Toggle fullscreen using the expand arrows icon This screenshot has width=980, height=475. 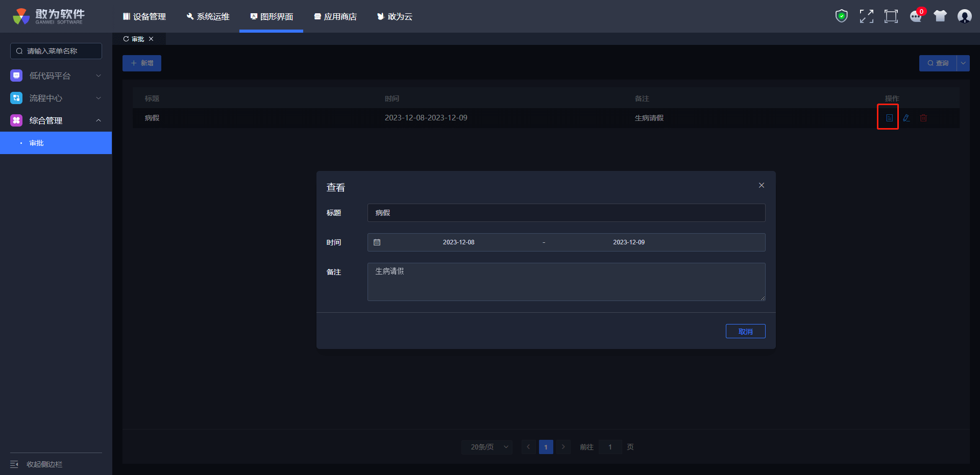point(866,16)
